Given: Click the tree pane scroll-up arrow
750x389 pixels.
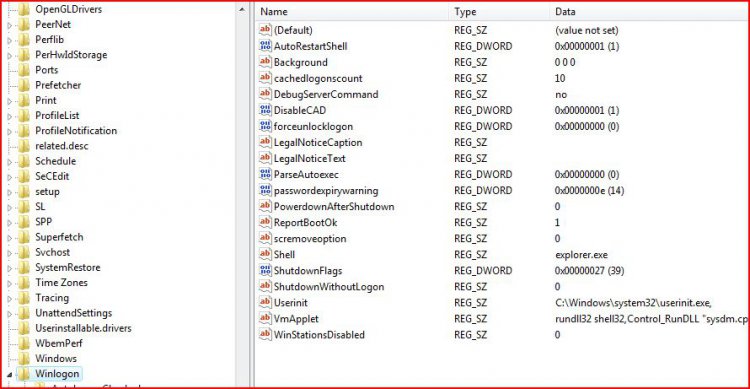Looking at the screenshot, I should coord(242,9).
